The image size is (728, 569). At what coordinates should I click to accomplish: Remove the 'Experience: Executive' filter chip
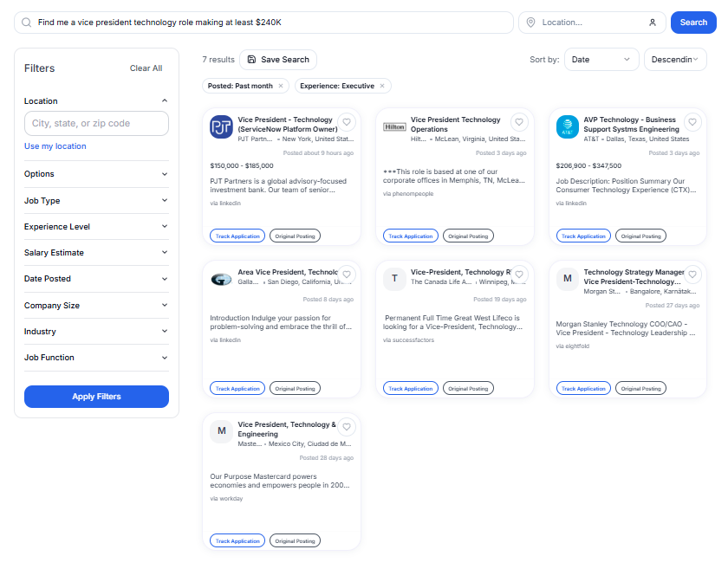[x=382, y=86]
